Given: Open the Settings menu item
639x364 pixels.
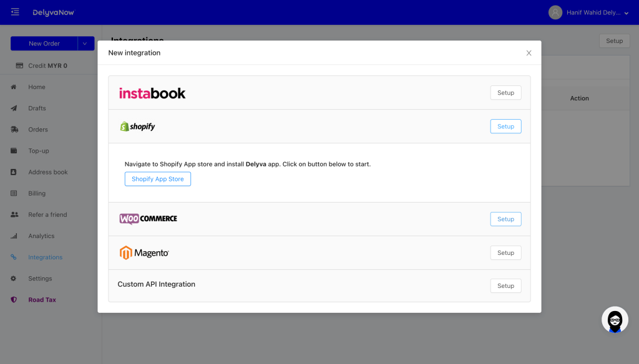Looking at the screenshot, I should coord(40,279).
